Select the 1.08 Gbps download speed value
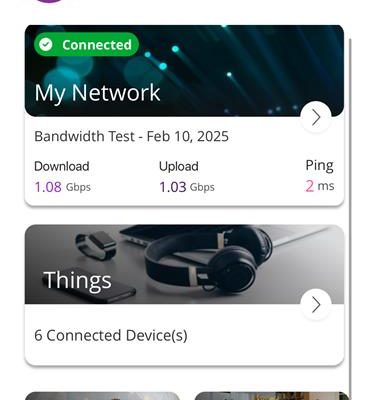 [x=62, y=187]
